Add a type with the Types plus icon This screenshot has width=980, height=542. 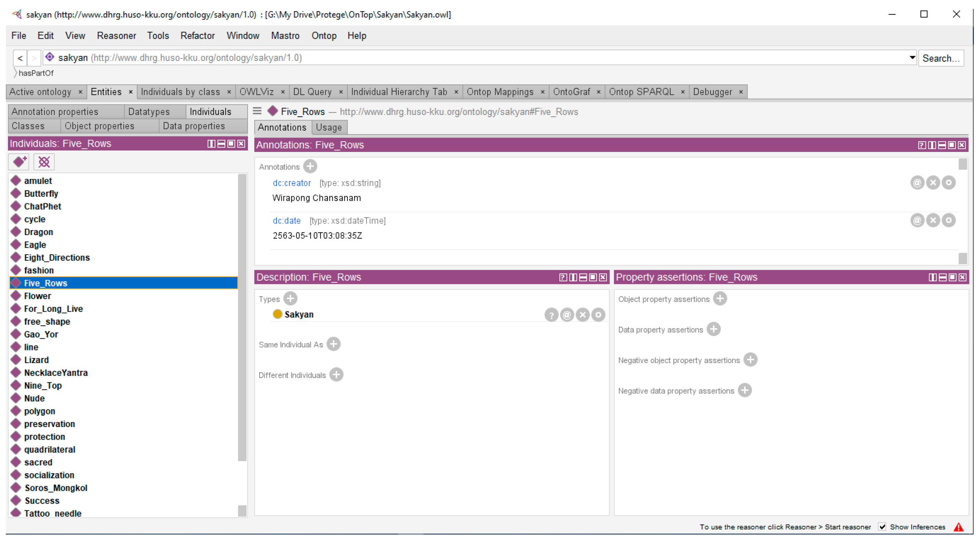pyautogui.click(x=290, y=299)
